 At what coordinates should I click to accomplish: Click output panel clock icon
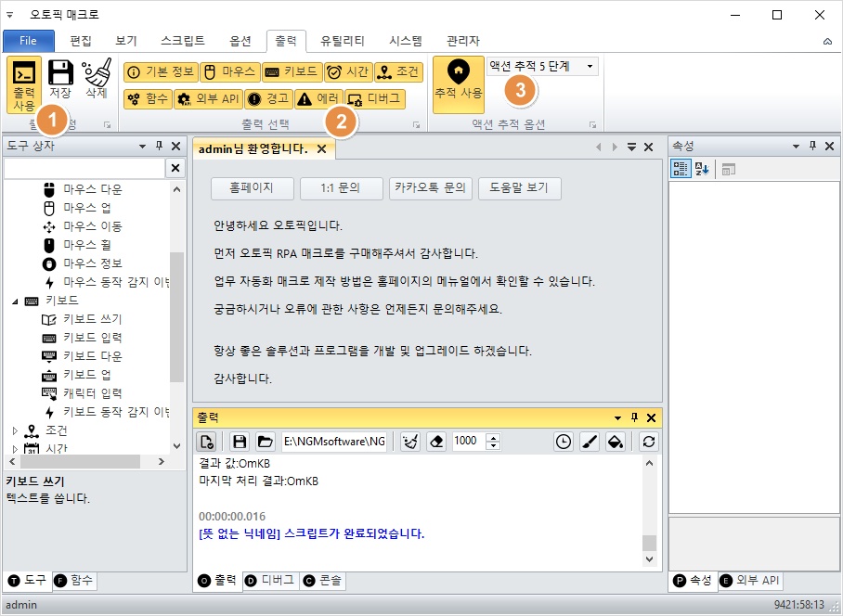coord(564,442)
